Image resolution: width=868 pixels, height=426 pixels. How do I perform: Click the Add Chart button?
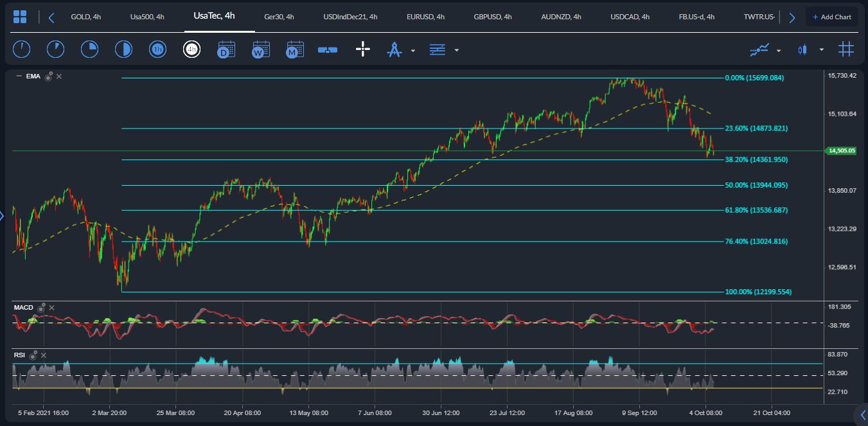tap(832, 17)
